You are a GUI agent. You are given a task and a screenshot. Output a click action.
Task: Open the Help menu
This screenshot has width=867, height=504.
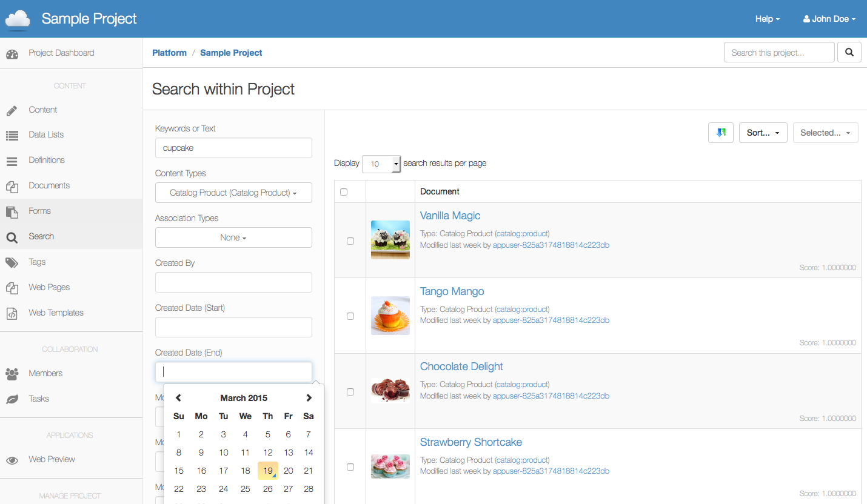point(767,19)
